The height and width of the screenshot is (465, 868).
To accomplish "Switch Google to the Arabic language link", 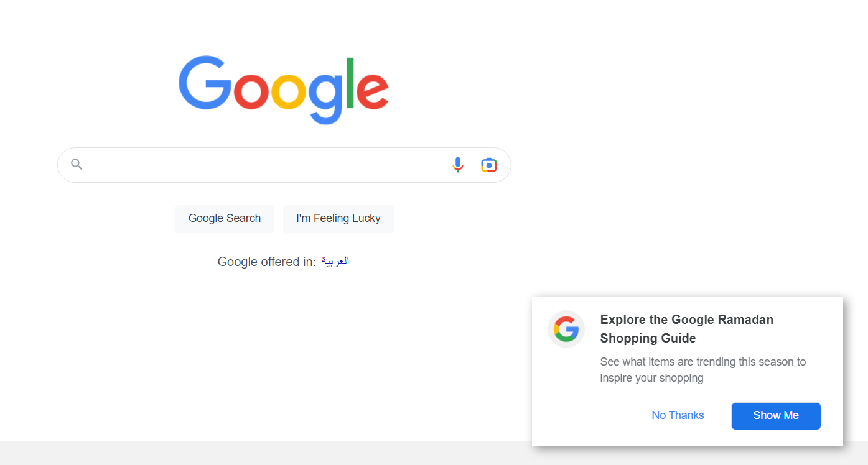I will pyautogui.click(x=335, y=262).
